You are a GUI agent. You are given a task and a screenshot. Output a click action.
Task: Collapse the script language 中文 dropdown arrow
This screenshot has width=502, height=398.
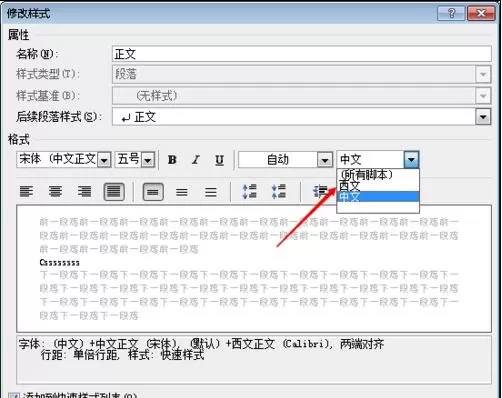pyautogui.click(x=411, y=160)
